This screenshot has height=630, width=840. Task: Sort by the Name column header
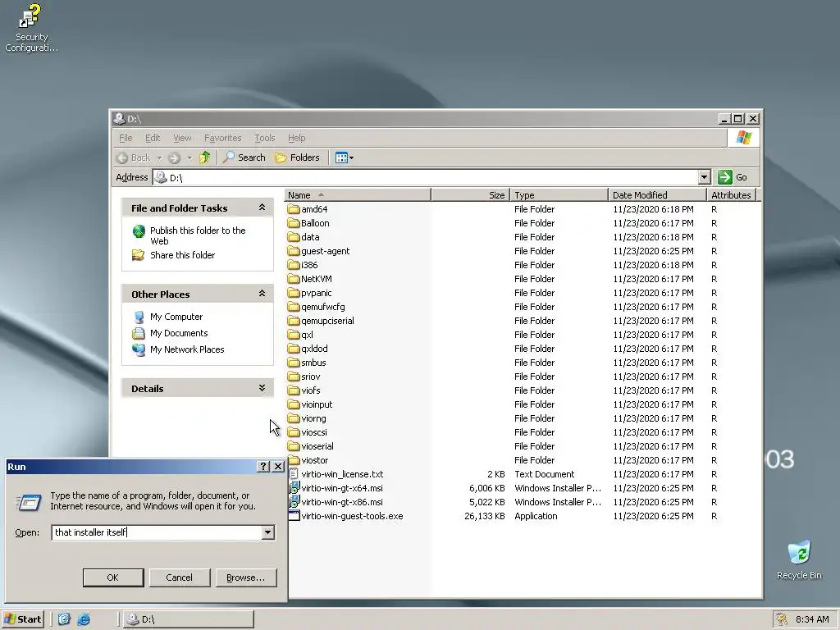358,195
